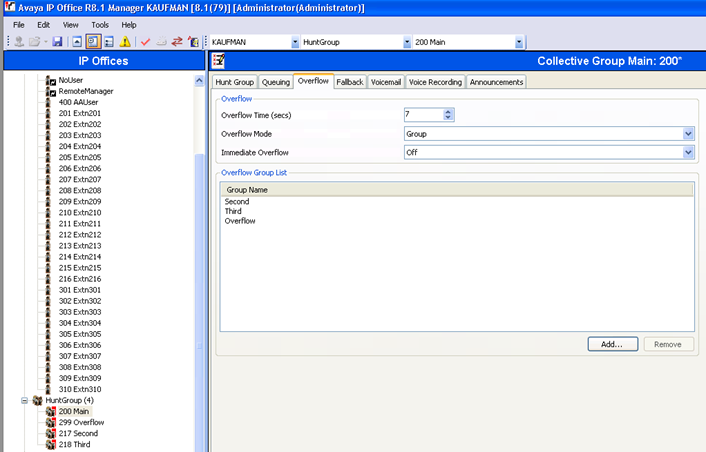
Task: Open the Help menu
Action: pos(129,25)
